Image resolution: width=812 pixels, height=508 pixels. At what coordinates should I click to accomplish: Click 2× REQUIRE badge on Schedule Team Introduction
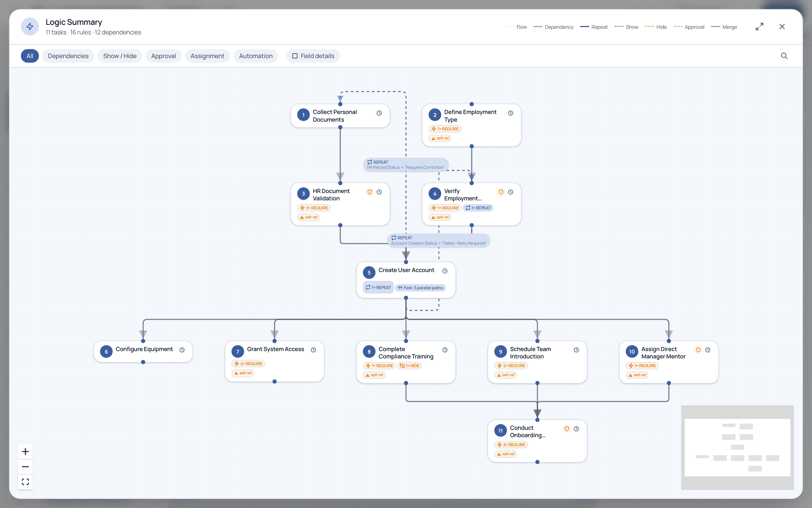511,365
